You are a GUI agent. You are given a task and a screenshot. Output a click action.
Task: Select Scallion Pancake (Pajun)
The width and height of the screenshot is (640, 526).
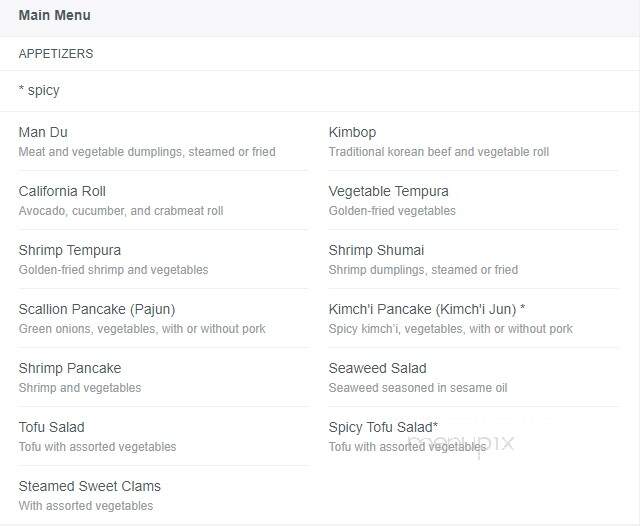click(x=97, y=309)
